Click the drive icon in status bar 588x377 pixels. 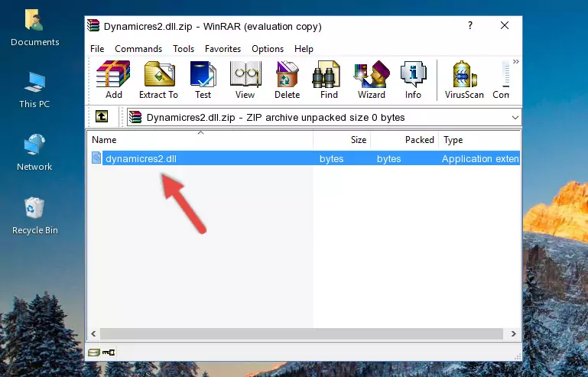94,353
